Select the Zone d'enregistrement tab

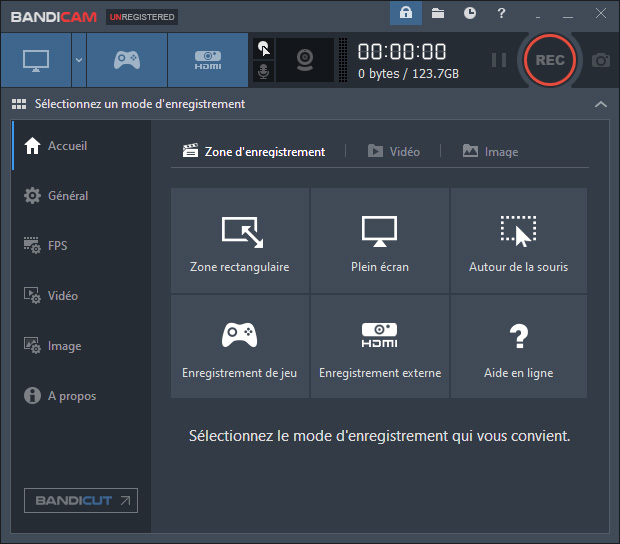(253, 151)
